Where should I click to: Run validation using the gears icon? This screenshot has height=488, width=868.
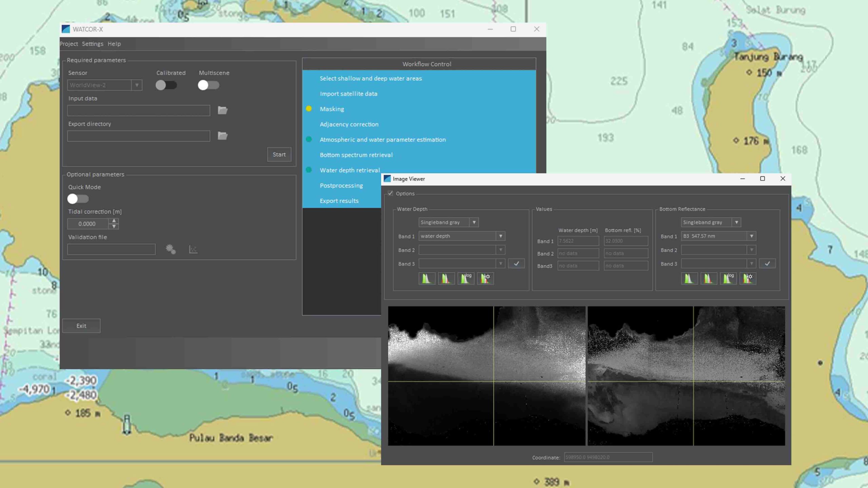point(171,249)
